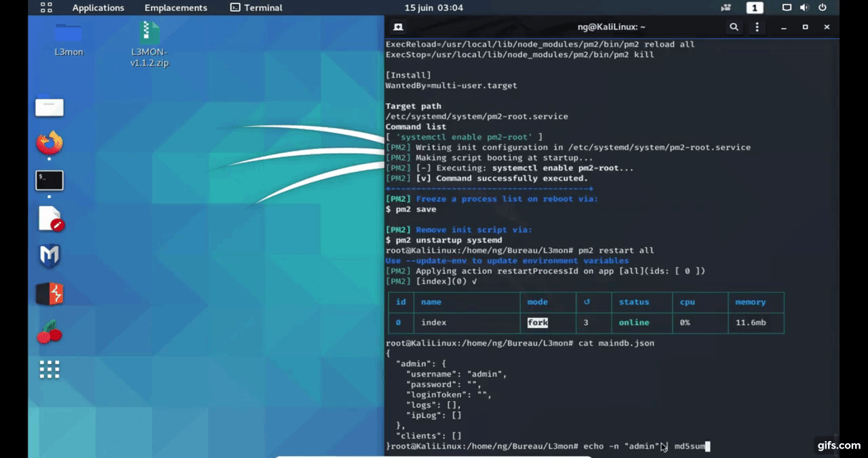Open the Files manager dock icon
Image resolution: width=868 pixels, height=458 pixels.
point(50,107)
